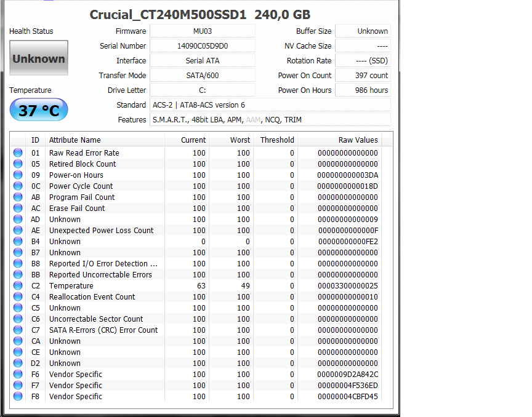This screenshot has height=417, width=532.
Task: Click the status orb in row ID CE
Action: coord(18,352)
